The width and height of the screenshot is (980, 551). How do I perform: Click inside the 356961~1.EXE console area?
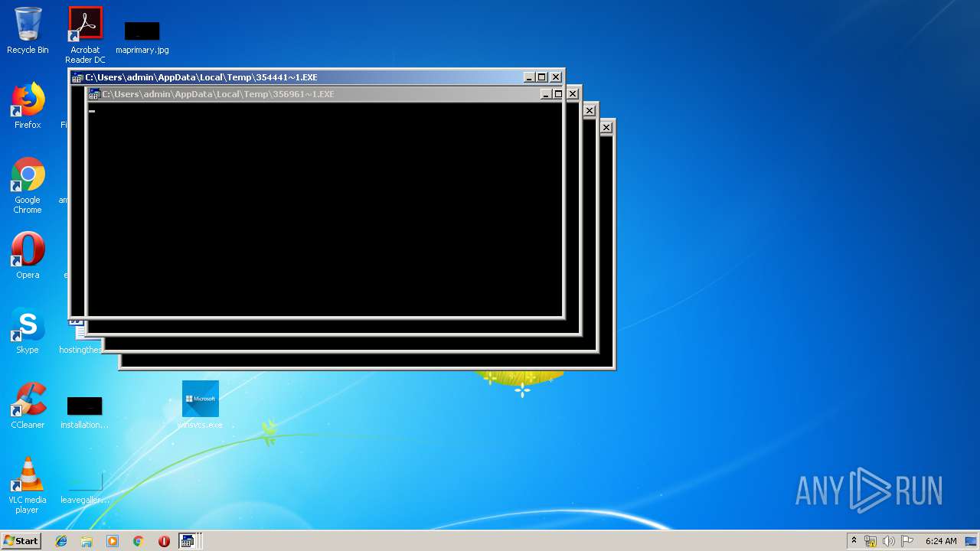click(325, 209)
